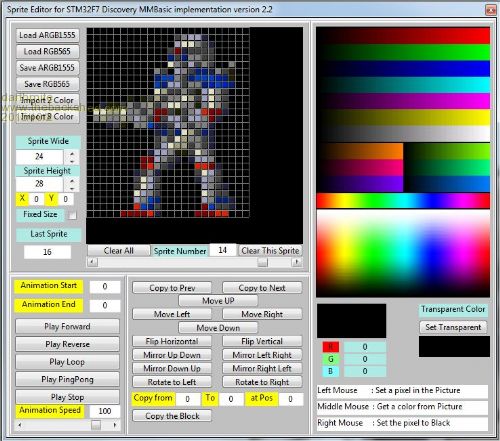Click the Move Left button
Image resolution: width=500 pixels, height=441 pixels.
172,314
